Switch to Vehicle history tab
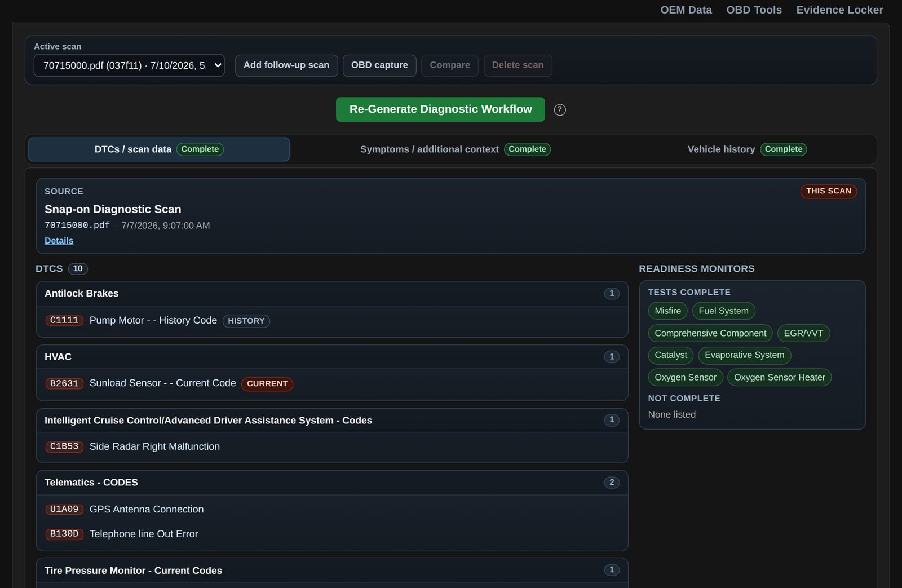This screenshot has height=588, width=902. [747, 149]
